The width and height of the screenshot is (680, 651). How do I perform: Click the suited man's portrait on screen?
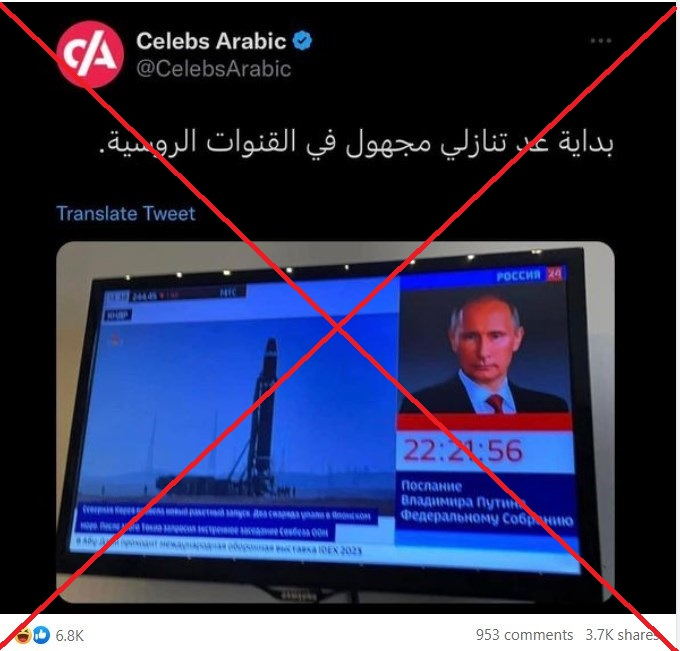click(484, 353)
